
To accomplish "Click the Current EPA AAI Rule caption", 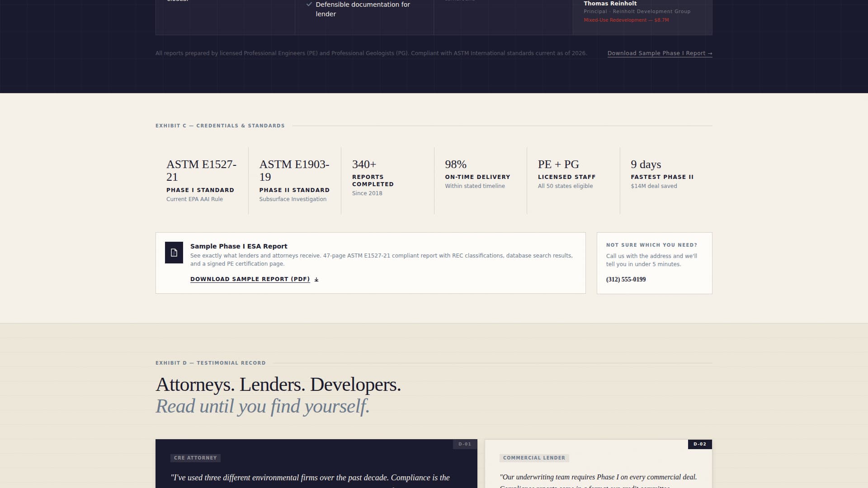I will (194, 199).
